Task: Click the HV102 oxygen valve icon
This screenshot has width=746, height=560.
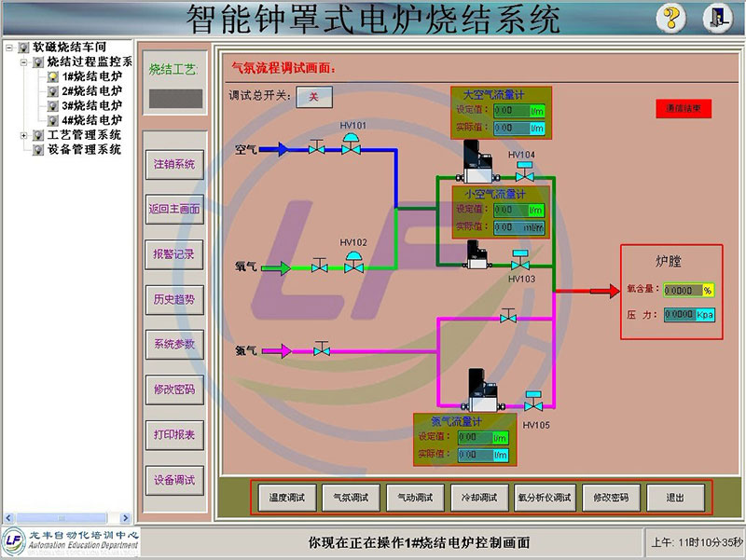Action: (353, 264)
